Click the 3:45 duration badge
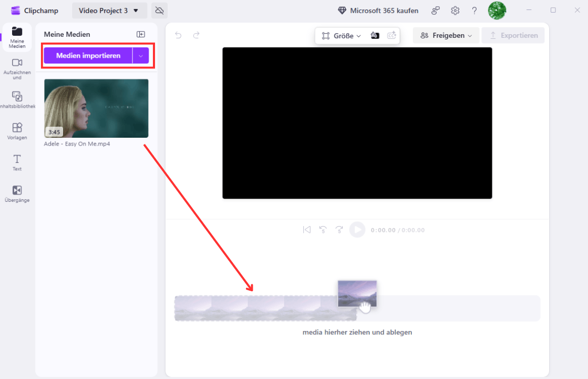This screenshot has width=588, height=379. tap(54, 132)
